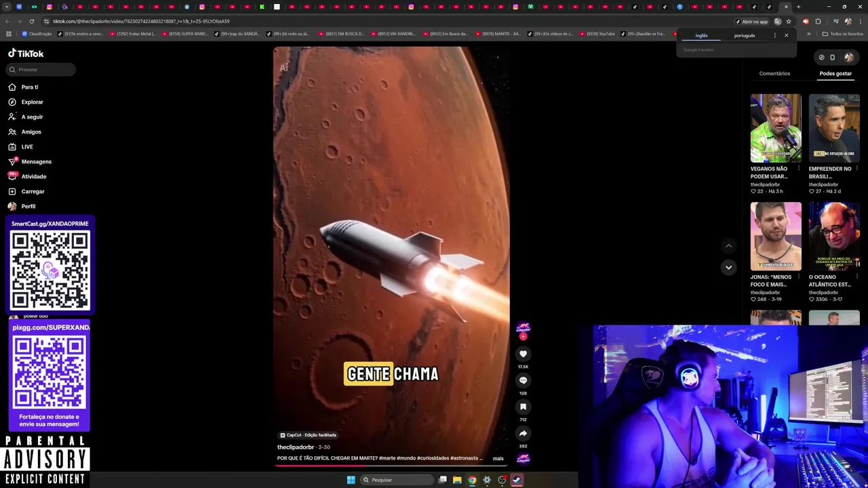Open the O OCEANO ATLÂNTICO video thumbnail

click(x=834, y=236)
